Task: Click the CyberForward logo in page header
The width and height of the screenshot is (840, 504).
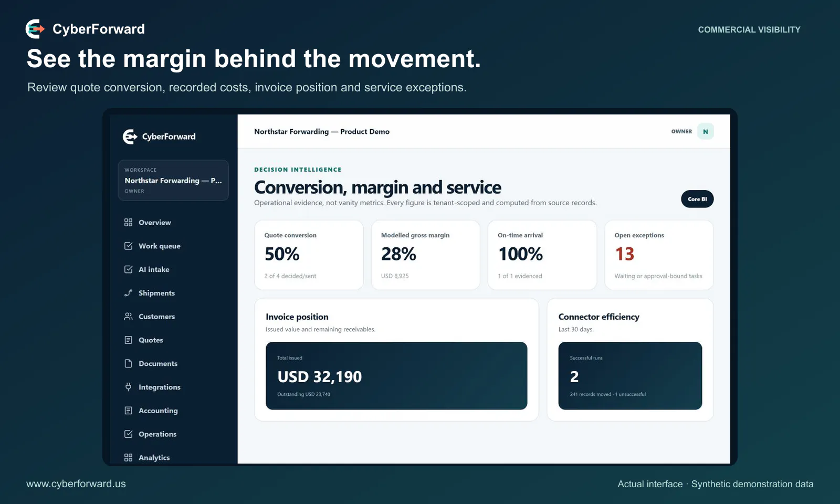Action: tap(35, 29)
